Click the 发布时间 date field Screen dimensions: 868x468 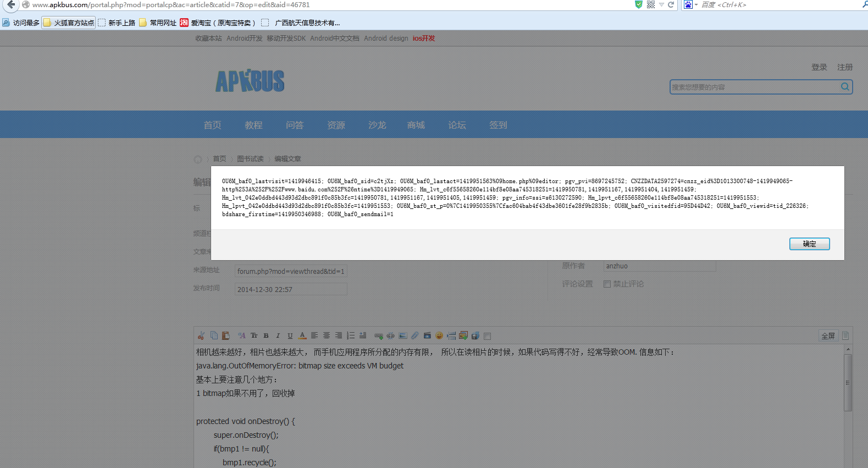point(291,289)
